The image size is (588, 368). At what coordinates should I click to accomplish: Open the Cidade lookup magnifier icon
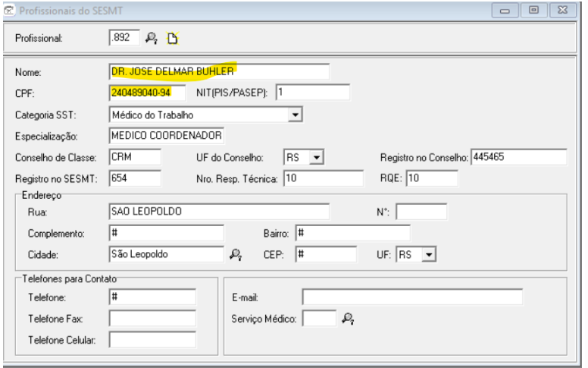(x=236, y=254)
